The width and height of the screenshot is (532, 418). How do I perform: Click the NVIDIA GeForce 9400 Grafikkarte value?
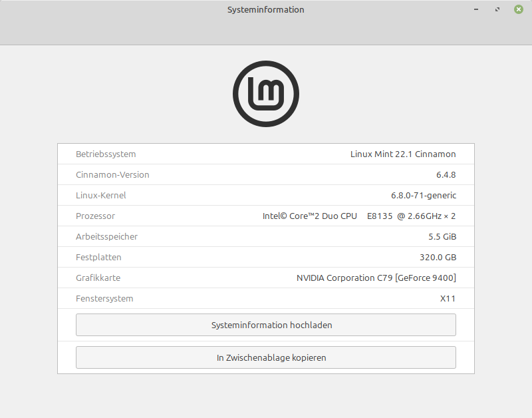click(x=376, y=278)
